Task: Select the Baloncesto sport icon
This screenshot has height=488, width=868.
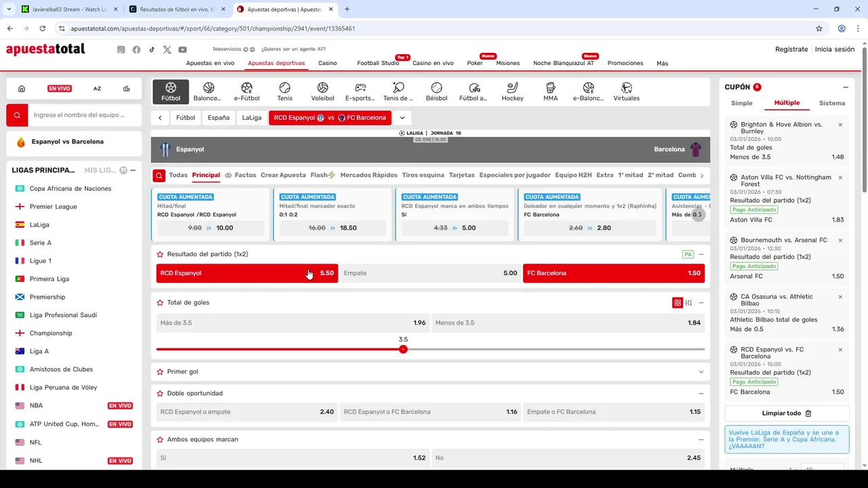Action: [x=208, y=91]
